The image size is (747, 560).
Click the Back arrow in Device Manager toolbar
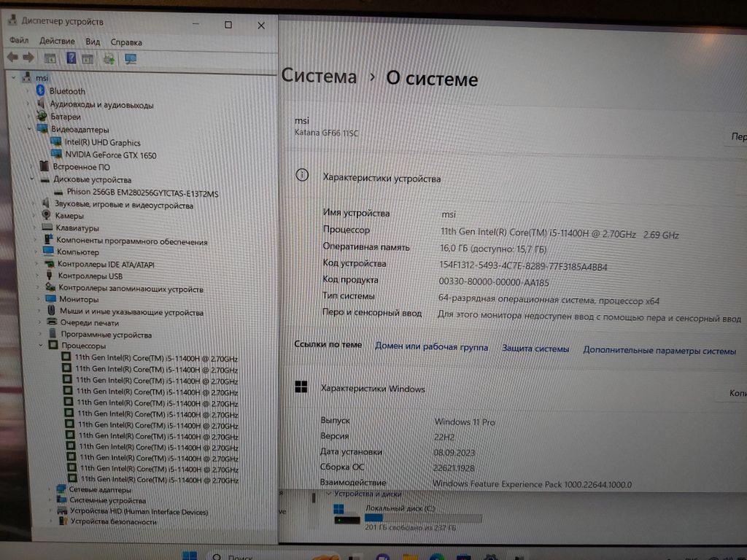(12, 58)
